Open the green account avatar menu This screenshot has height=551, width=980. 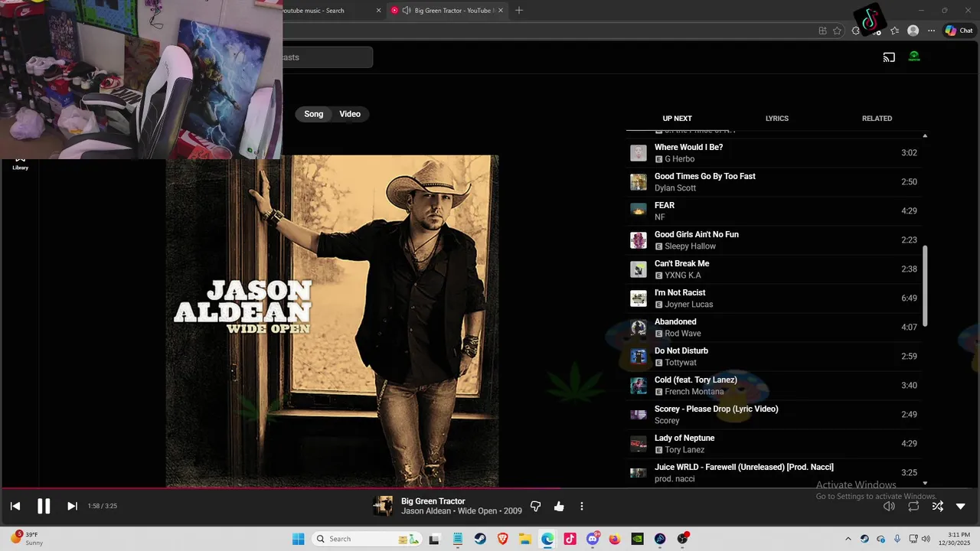pyautogui.click(x=914, y=56)
